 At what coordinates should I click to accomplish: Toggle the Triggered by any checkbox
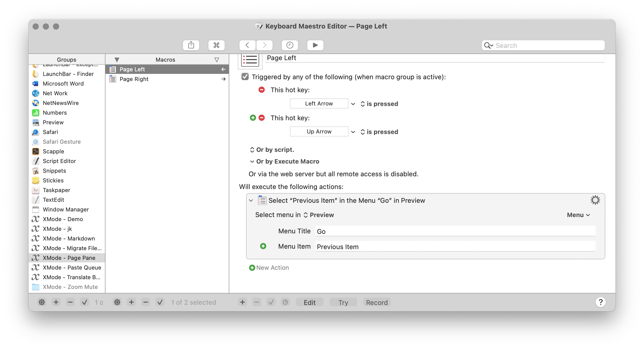pyautogui.click(x=245, y=77)
